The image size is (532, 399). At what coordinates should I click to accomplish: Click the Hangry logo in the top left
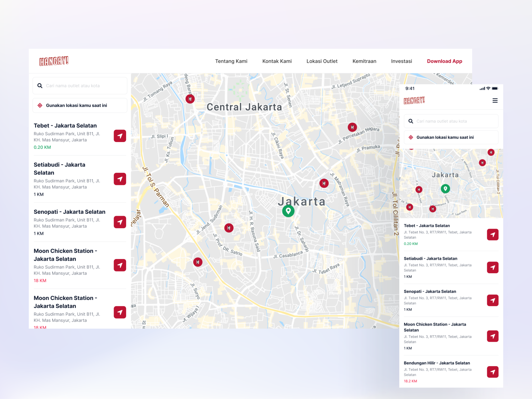(x=54, y=61)
